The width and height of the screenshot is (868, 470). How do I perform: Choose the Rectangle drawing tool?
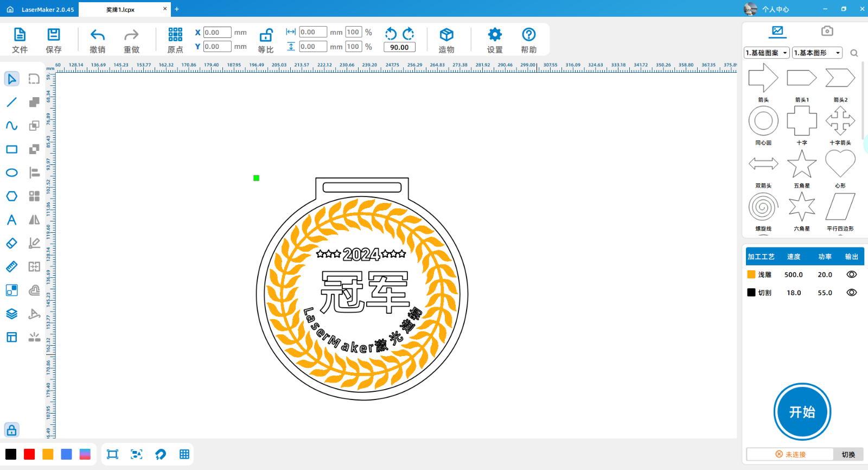(11, 149)
